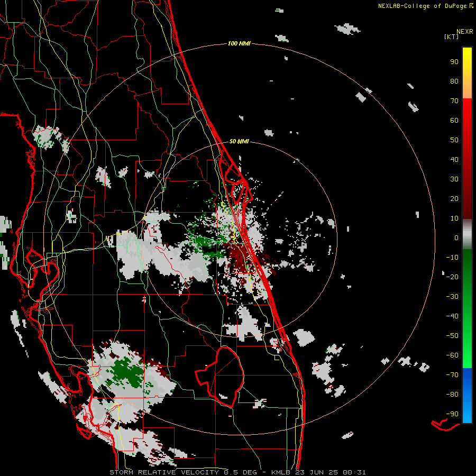Click the -50 value on the scale
This screenshot has width=476, height=476.
(x=452, y=336)
